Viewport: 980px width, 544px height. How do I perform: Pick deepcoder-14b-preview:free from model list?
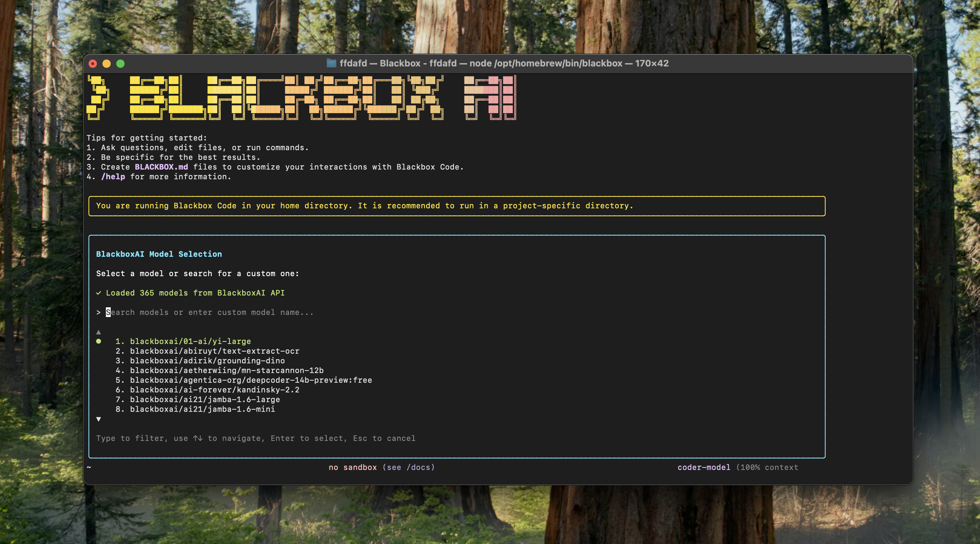tap(251, 380)
